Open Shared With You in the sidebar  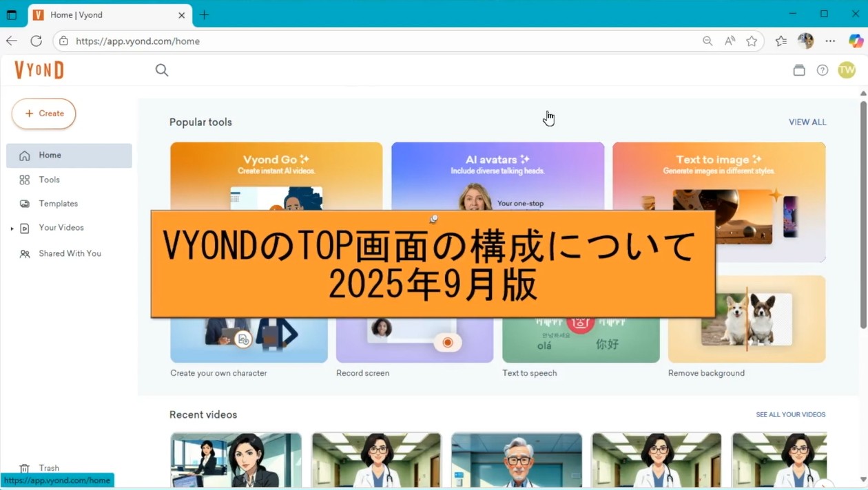[x=69, y=254]
